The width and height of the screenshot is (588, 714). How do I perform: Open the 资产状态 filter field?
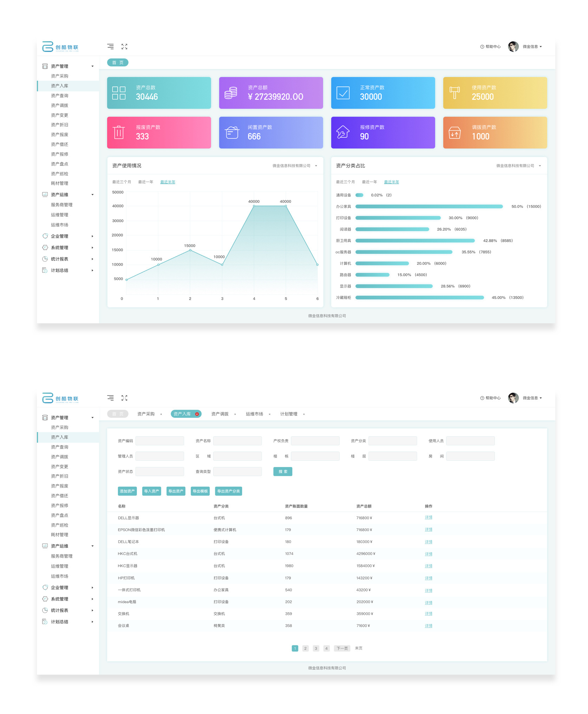pos(159,472)
